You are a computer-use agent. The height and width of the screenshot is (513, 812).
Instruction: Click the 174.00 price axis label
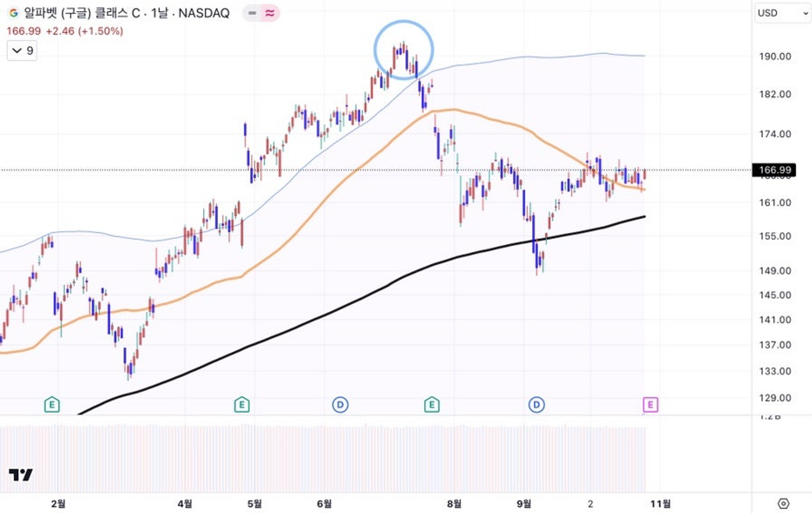coord(774,134)
